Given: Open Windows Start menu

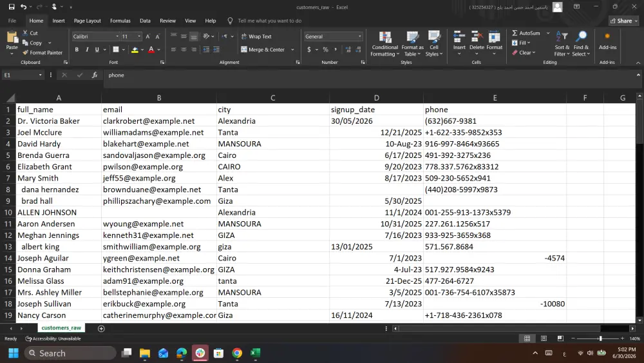Looking at the screenshot, I should (x=14, y=353).
